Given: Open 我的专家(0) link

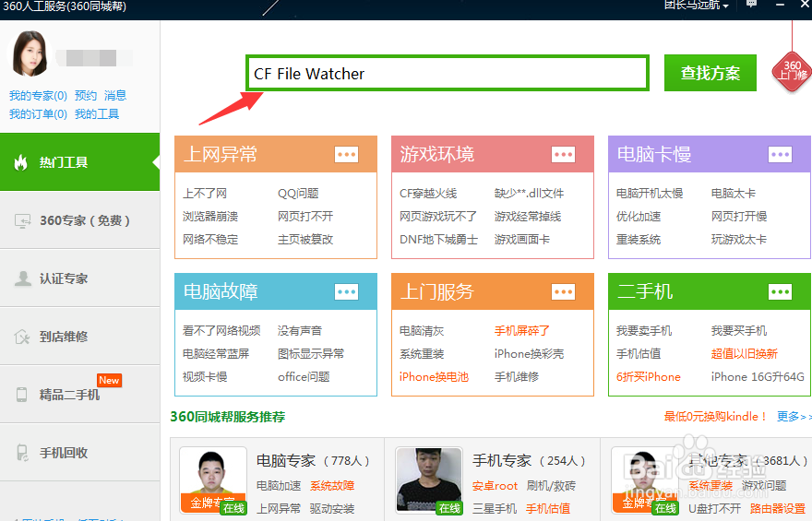Looking at the screenshot, I should tap(39, 96).
